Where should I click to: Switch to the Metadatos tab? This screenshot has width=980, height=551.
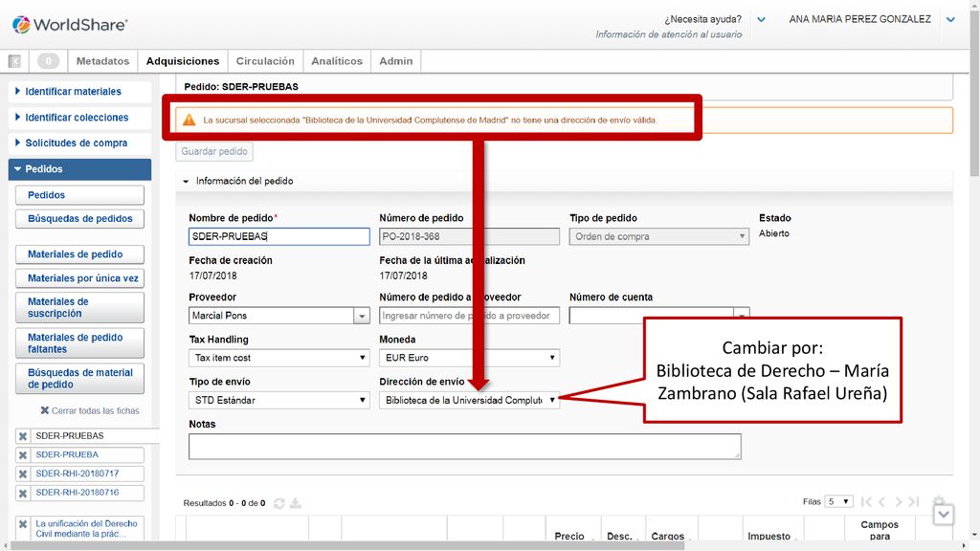point(102,61)
